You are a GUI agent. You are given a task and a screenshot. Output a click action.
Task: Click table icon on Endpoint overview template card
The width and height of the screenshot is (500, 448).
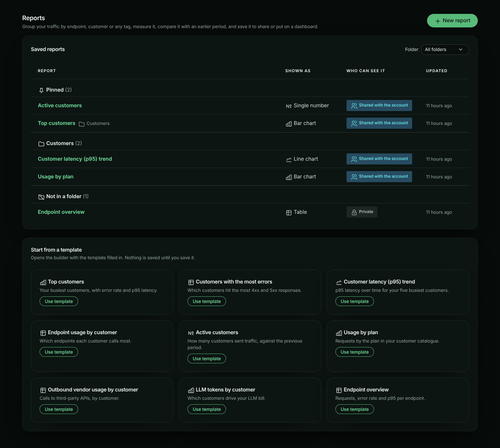click(x=339, y=390)
